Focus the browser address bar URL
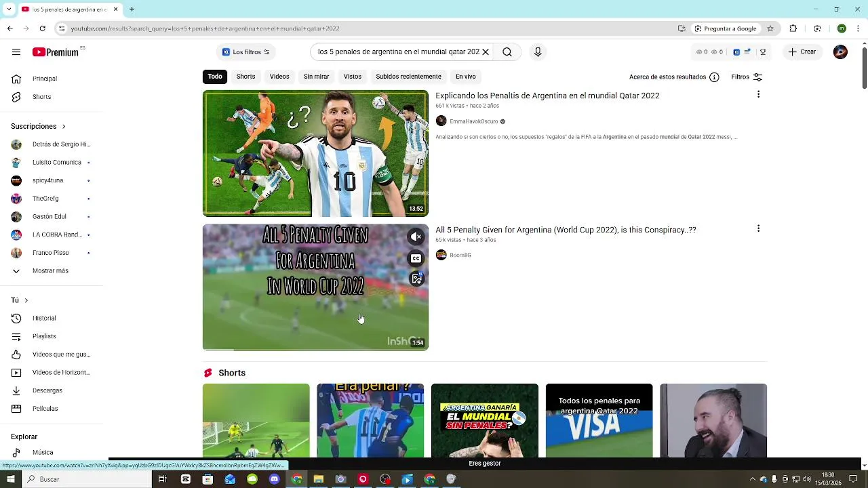 click(366, 28)
